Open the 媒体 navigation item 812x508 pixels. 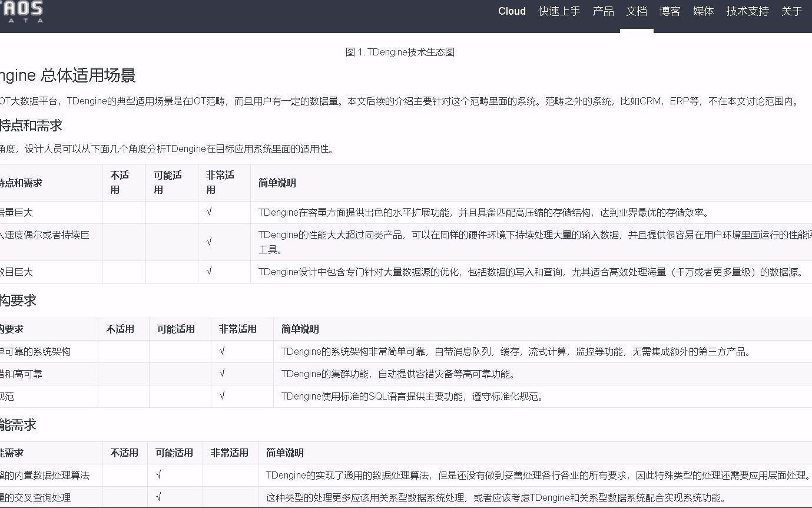pos(703,11)
